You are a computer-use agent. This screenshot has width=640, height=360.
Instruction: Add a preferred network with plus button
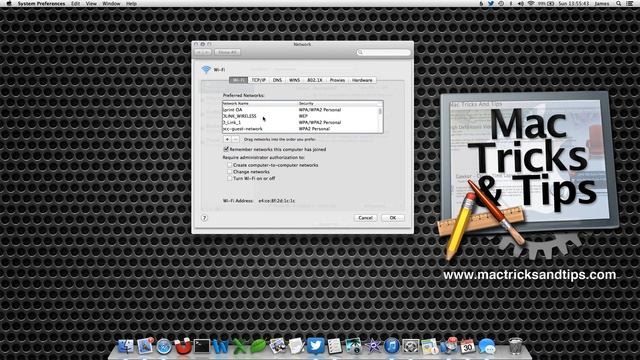(227, 139)
